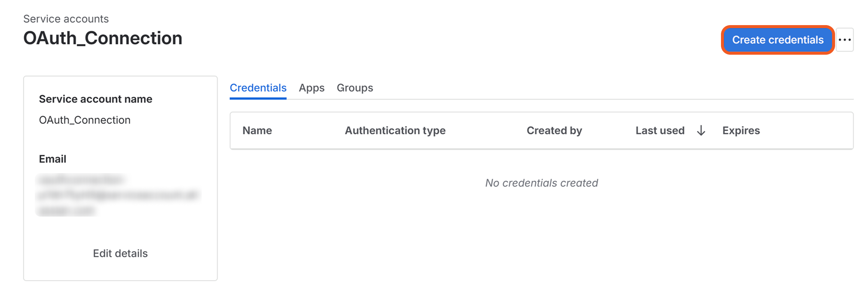Select the blurred email address text

118,195
